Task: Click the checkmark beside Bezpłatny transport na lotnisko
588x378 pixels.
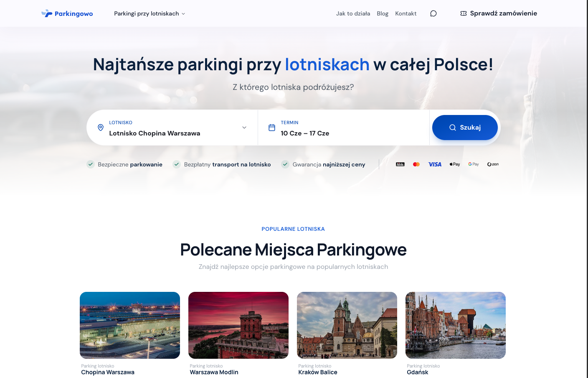Action: [177, 164]
